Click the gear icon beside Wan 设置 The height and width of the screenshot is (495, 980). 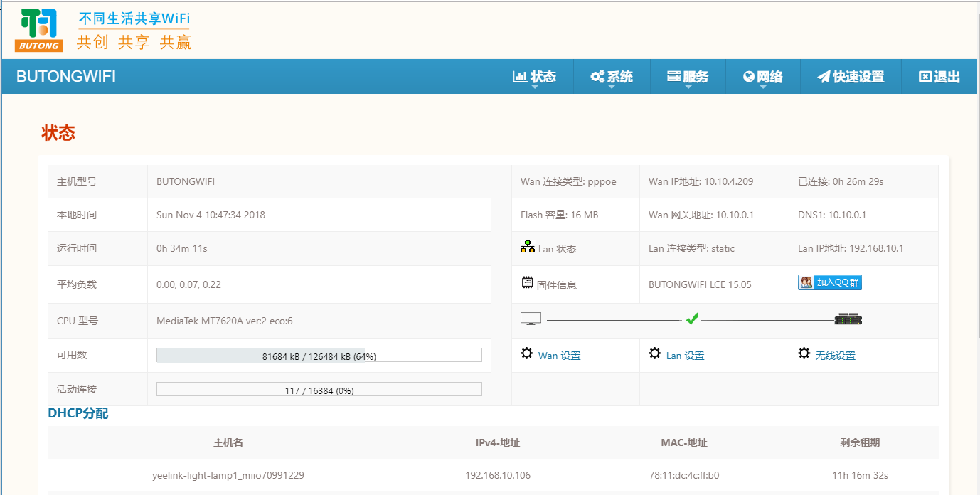[x=527, y=353]
